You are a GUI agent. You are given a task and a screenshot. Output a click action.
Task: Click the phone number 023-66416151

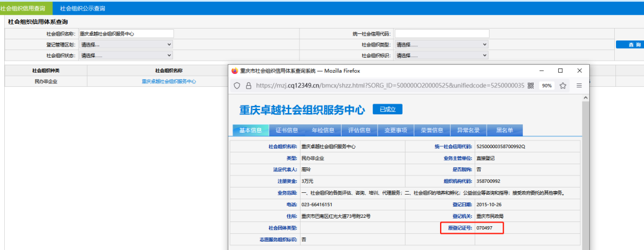tap(317, 205)
